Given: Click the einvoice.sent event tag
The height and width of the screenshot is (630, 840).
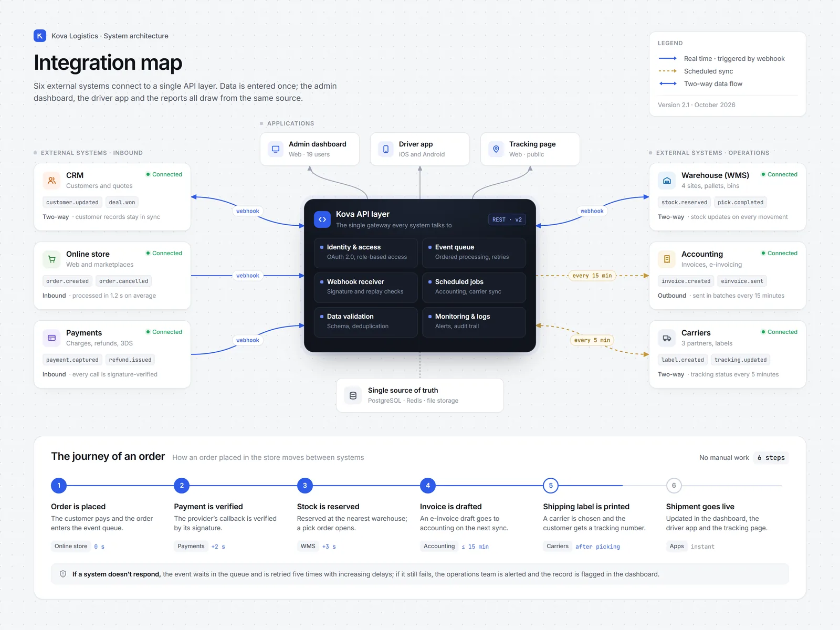Looking at the screenshot, I should [742, 281].
